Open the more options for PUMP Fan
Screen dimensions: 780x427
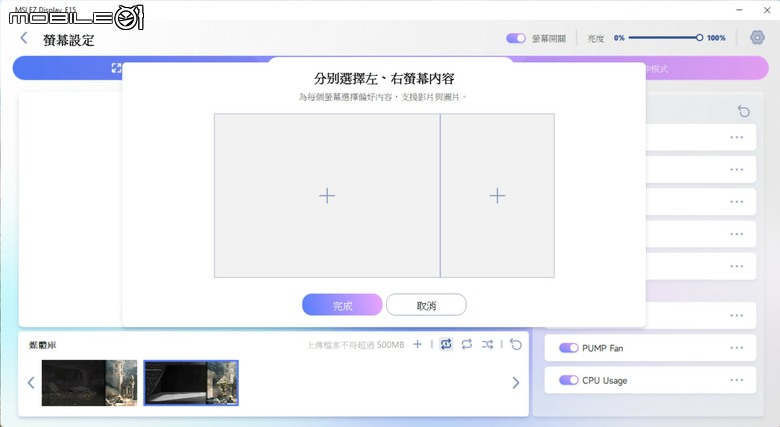[x=737, y=348]
